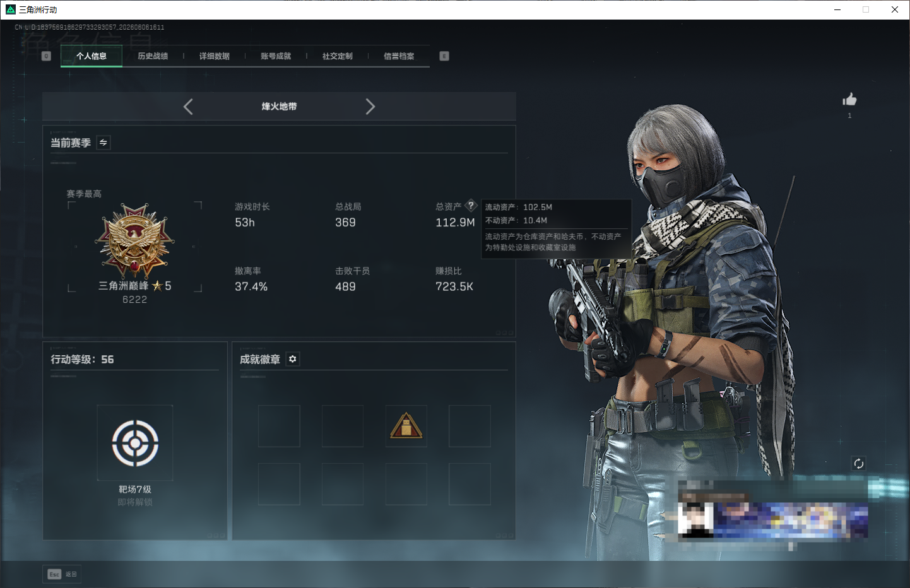The width and height of the screenshot is (910, 588).
Task: Click the season rank emblem
Action: pos(134,241)
